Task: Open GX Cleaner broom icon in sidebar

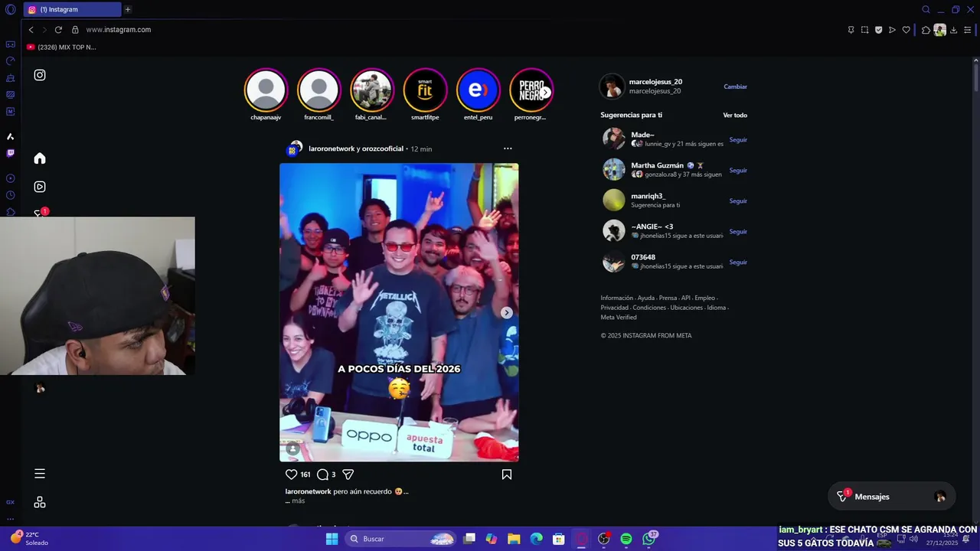Action: pos(10,78)
